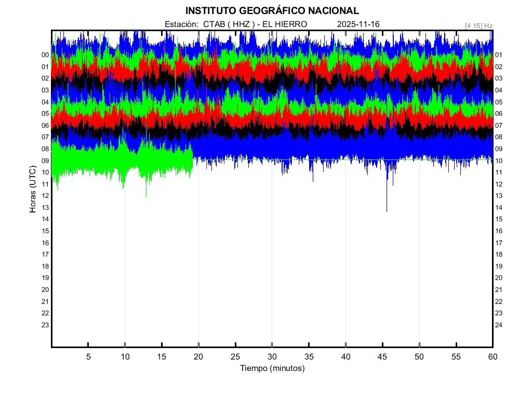Click hour label 12 on the right axis

coord(499,184)
